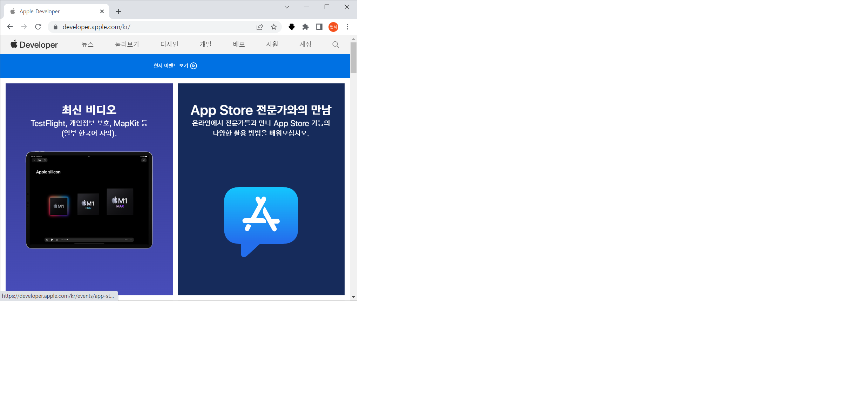The image size is (868, 405).
Task: Open the Chrome three-dot menu
Action: (x=347, y=27)
